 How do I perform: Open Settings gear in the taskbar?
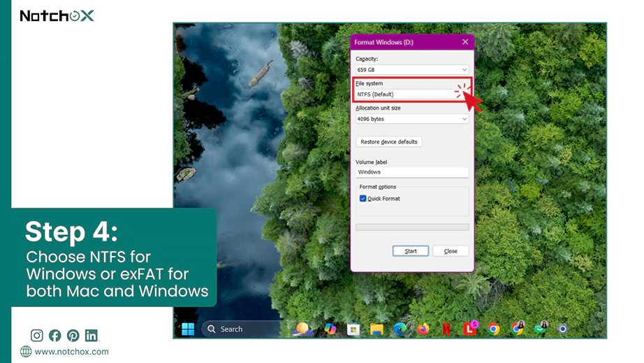563,329
